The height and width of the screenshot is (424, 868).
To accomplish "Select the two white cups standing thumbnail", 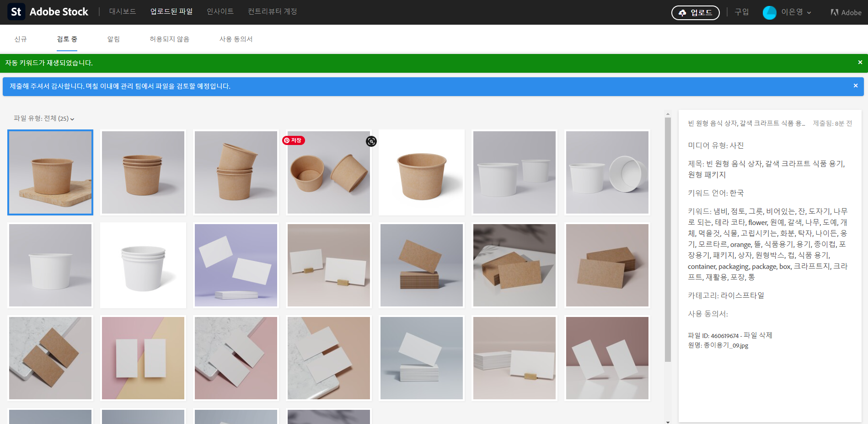I will click(x=514, y=172).
